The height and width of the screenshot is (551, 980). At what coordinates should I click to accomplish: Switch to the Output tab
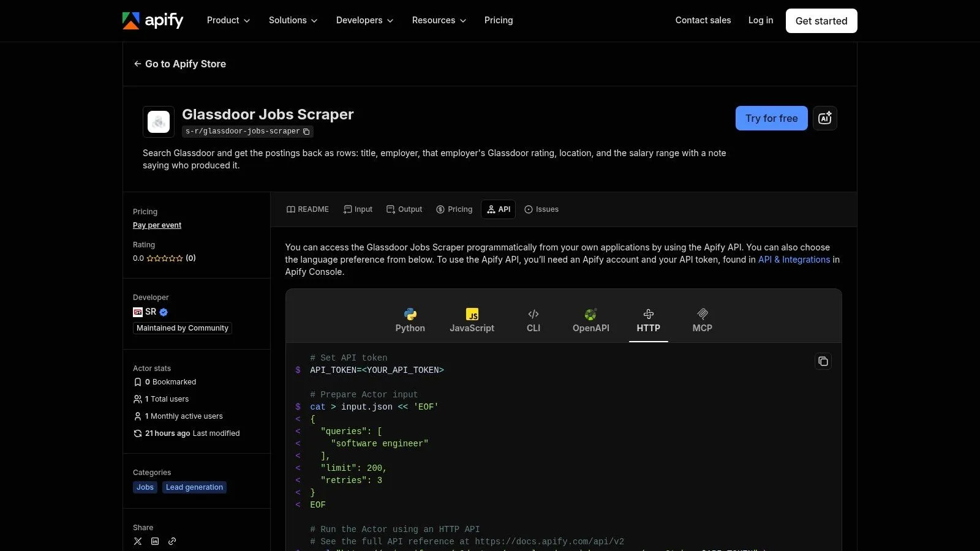[404, 209]
